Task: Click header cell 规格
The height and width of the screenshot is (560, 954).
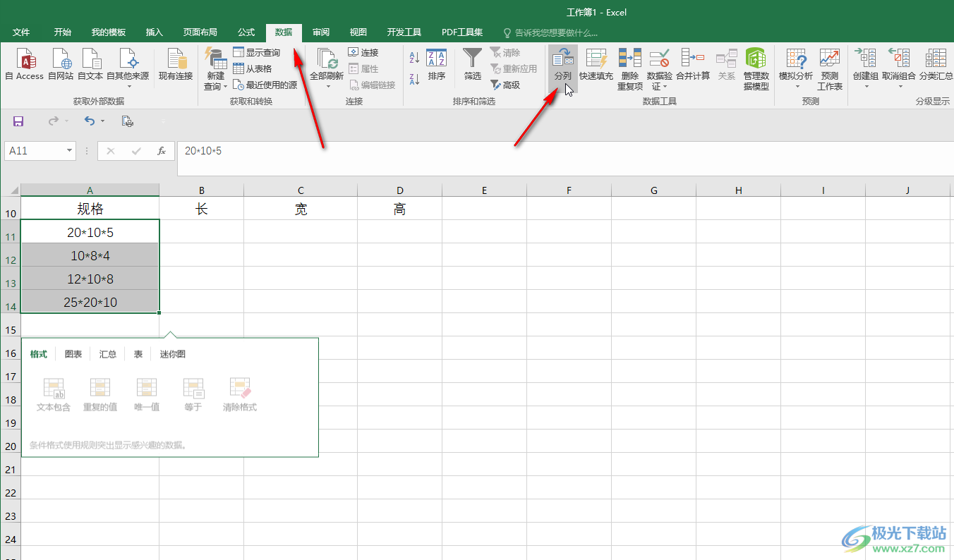Action: coord(90,209)
